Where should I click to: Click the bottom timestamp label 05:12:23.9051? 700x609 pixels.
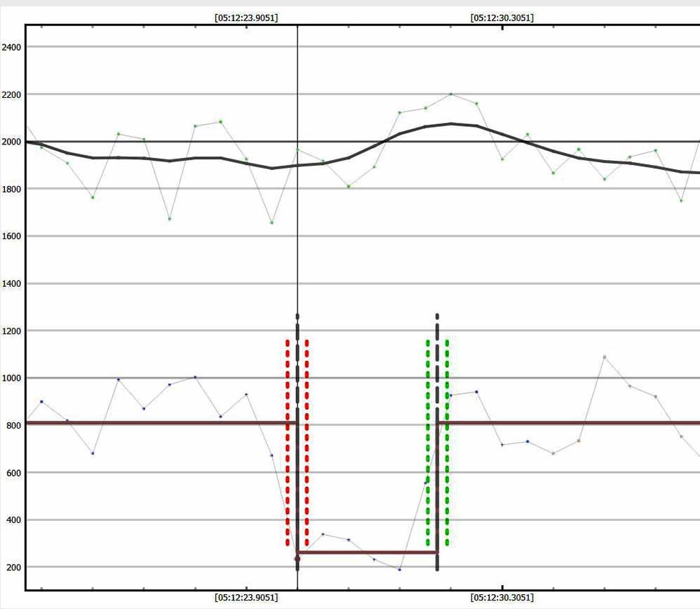[x=246, y=598]
